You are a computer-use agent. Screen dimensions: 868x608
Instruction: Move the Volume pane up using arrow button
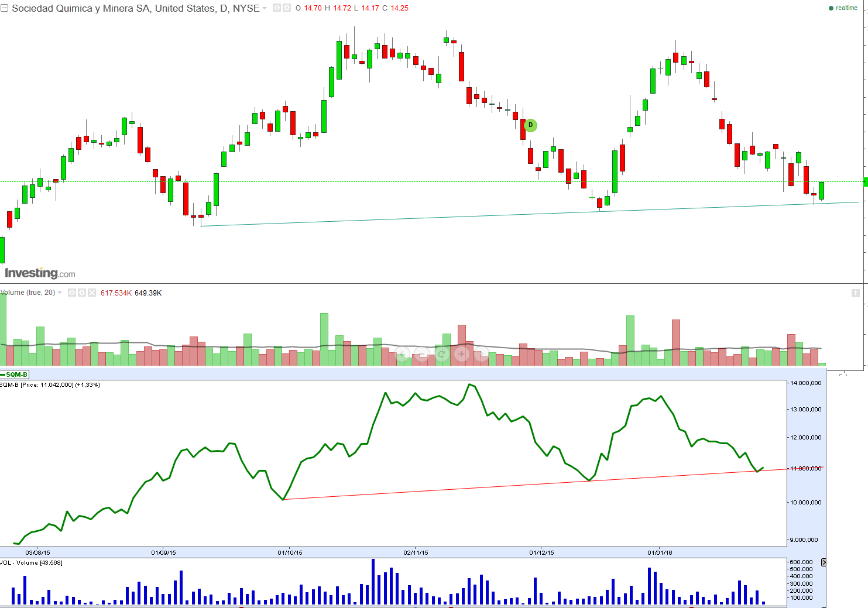point(855,293)
